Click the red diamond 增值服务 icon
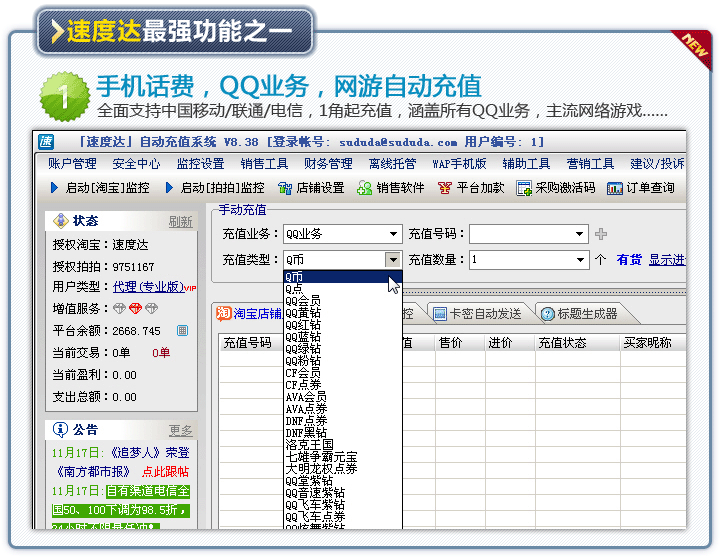Viewport: 720px width, 558px height. (135, 309)
